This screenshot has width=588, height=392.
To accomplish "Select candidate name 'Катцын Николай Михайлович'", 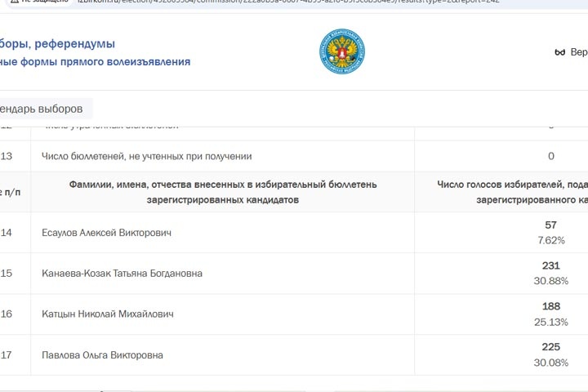I will tap(108, 314).
